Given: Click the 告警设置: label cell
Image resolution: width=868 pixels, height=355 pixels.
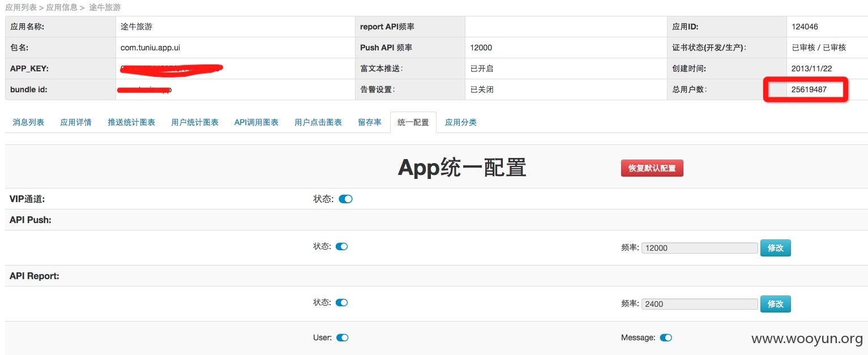Looking at the screenshot, I should pos(410,89).
